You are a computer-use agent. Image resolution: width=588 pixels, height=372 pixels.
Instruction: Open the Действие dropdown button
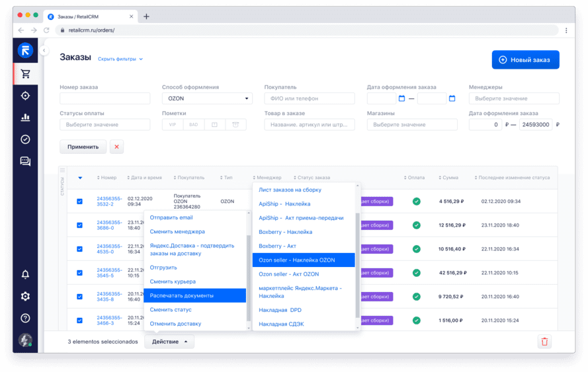(169, 342)
